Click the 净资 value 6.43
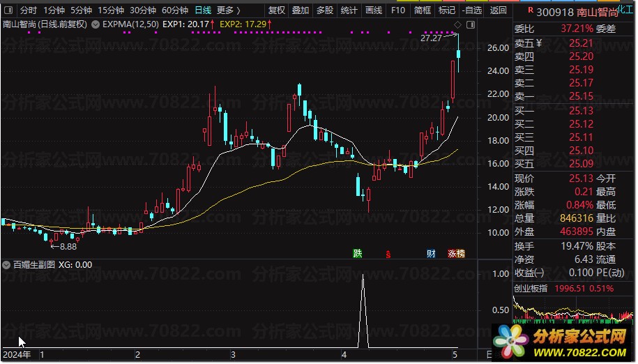The image size is (638, 364). coord(584,259)
